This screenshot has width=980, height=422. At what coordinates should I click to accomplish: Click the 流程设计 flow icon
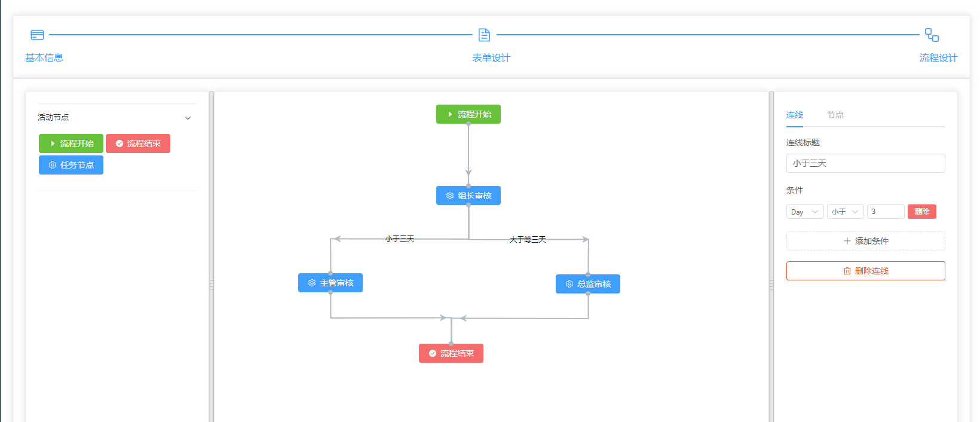(932, 35)
